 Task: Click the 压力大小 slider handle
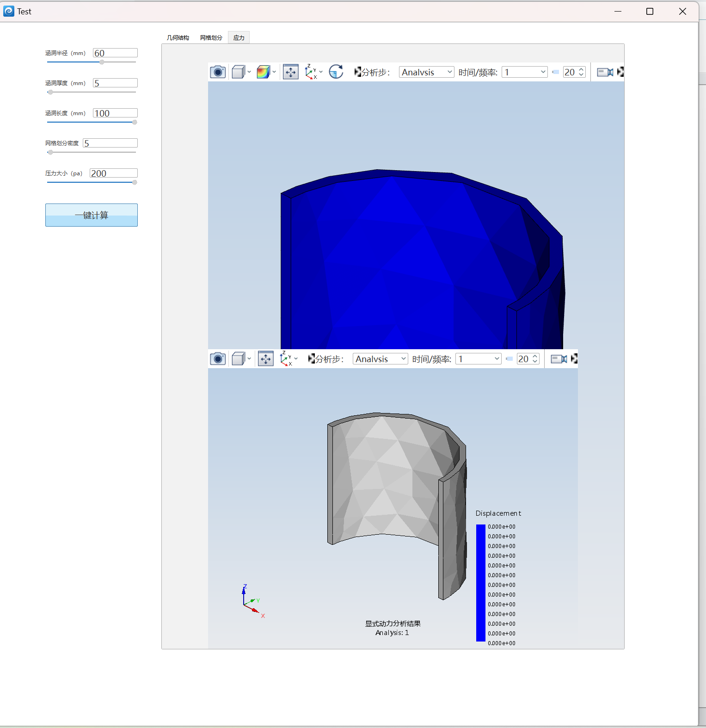point(135,182)
